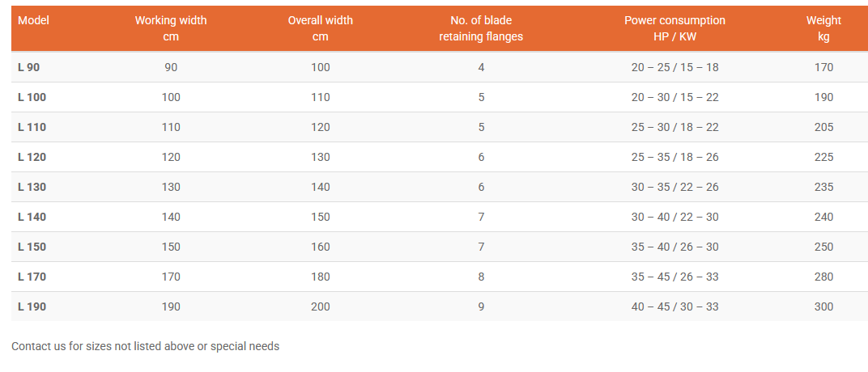Select the L 120 row label
The width and height of the screenshot is (868, 372).
tap(32, 157)
